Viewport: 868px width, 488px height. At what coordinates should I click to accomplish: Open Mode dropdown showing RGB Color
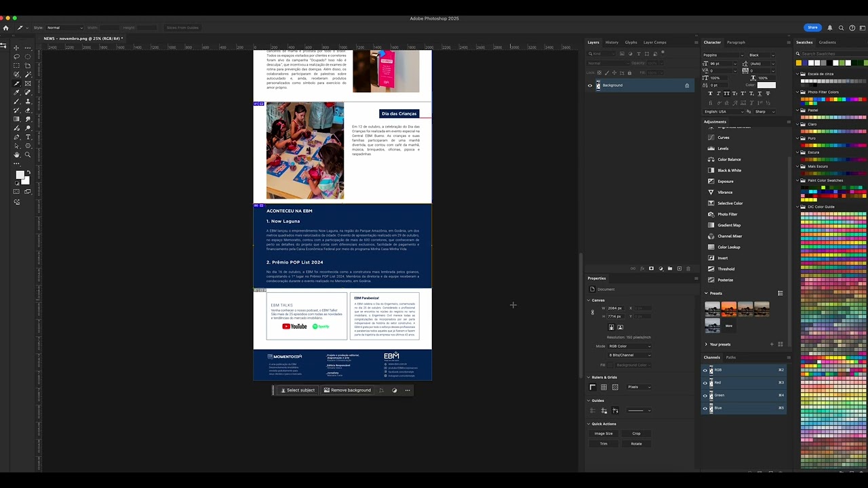(x=629, y=346)
